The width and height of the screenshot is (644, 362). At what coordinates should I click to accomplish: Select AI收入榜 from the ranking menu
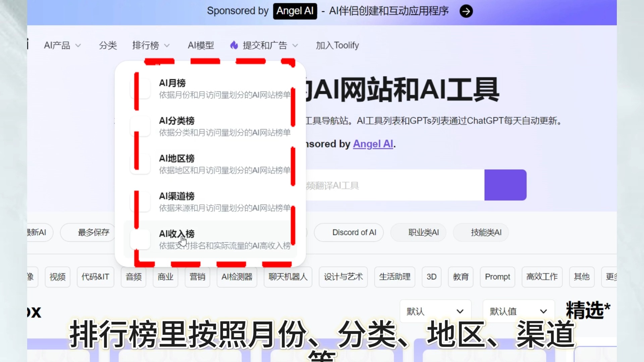pyautogui.click(x=210, y=239)
